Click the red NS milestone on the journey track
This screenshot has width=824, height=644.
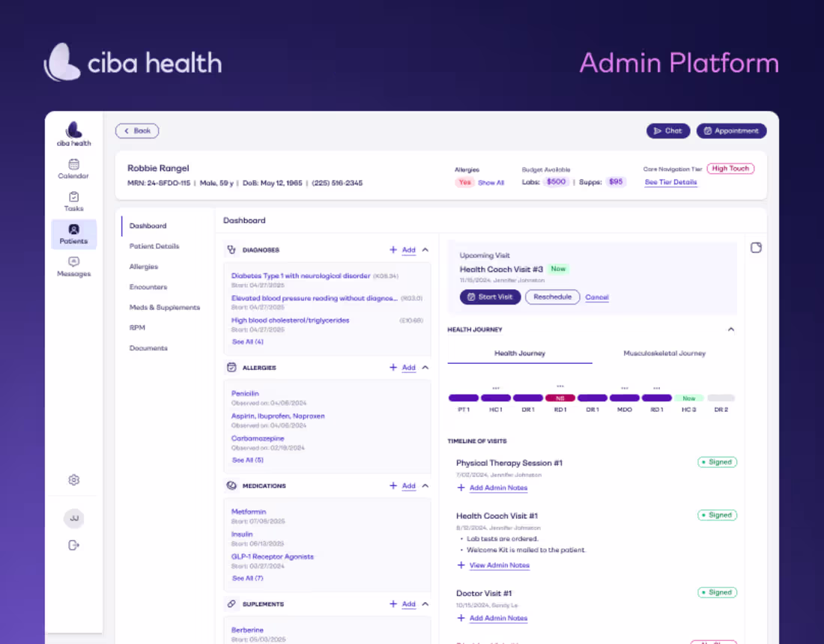[560, 398]
